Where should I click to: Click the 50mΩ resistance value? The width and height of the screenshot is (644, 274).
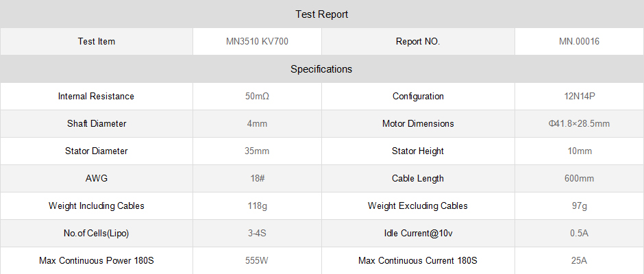(x=257, y=97)
